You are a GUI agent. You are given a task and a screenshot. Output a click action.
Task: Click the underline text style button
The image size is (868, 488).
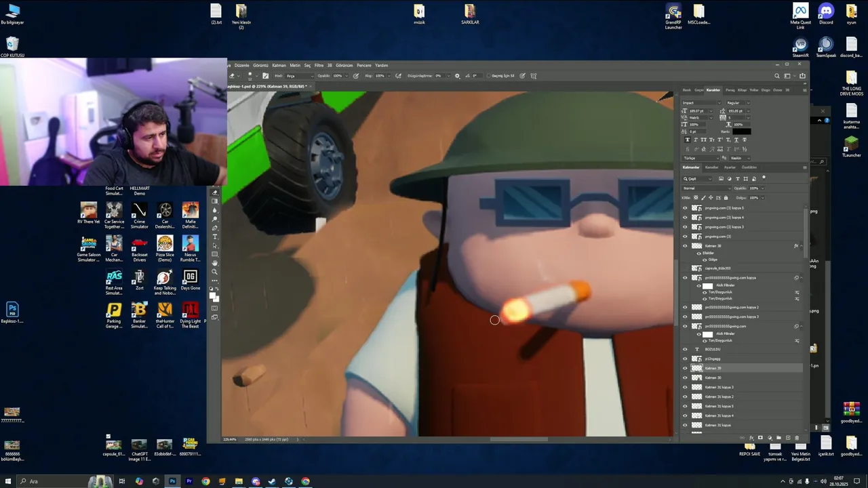pos(736,140)
